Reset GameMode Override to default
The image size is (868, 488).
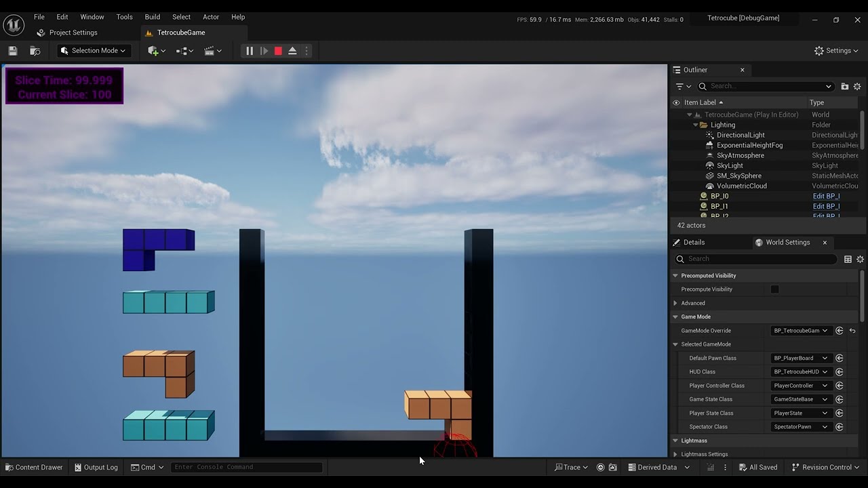point(852,331)
